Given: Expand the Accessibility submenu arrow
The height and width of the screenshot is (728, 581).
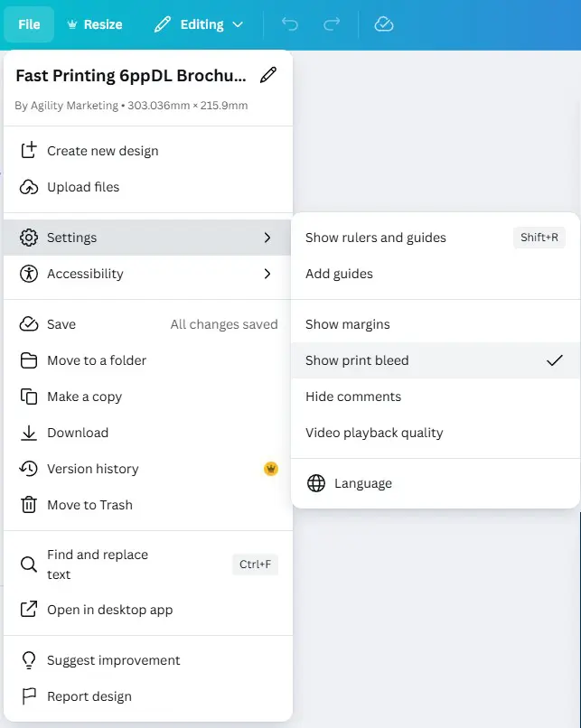Looking at the screenshot, I should pyautogui.click(x=267, y=274).
